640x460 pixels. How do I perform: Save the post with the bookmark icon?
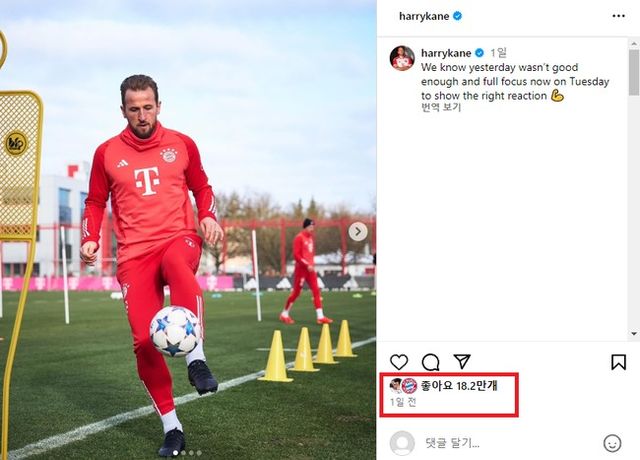(618, 362)
